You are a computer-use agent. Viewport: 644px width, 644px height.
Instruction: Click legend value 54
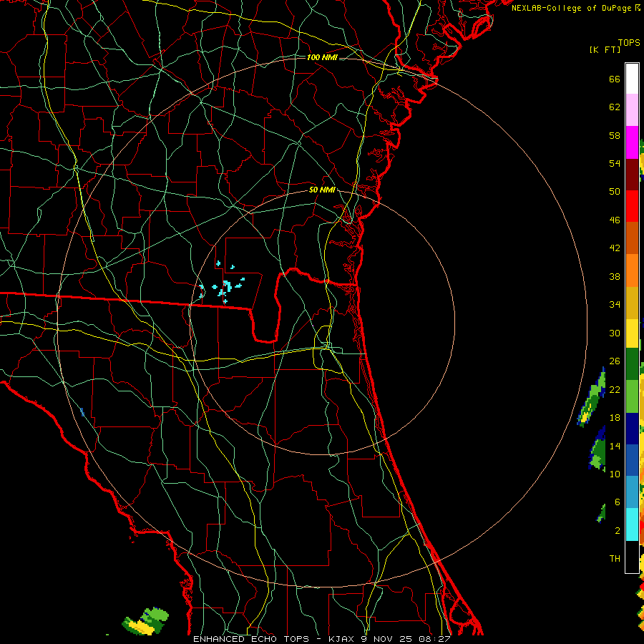click(615, 163)
